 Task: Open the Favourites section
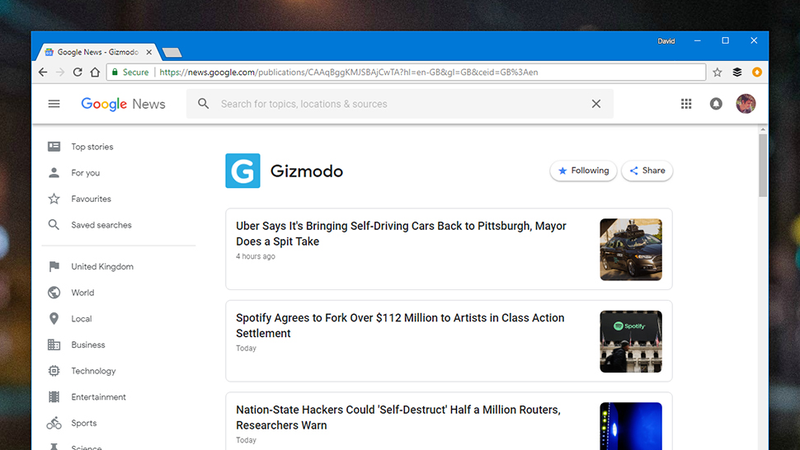pos(91,198)
